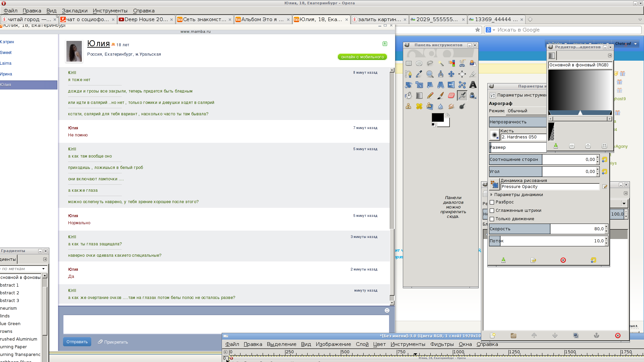Switch to Deep House tab

[146, 19]
